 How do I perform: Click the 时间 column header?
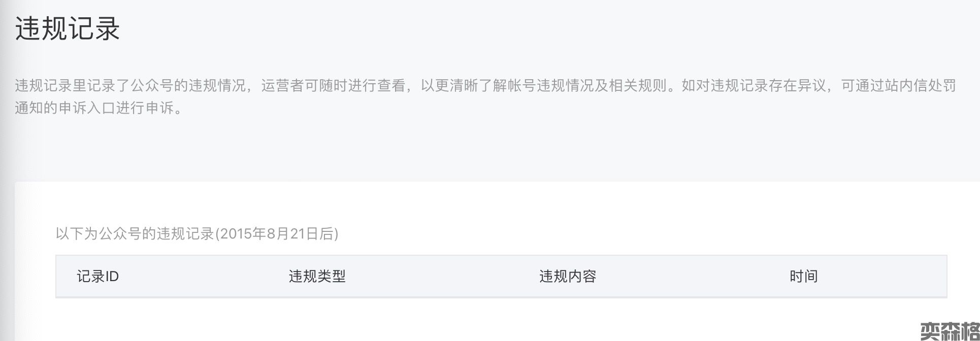(803, 277)
